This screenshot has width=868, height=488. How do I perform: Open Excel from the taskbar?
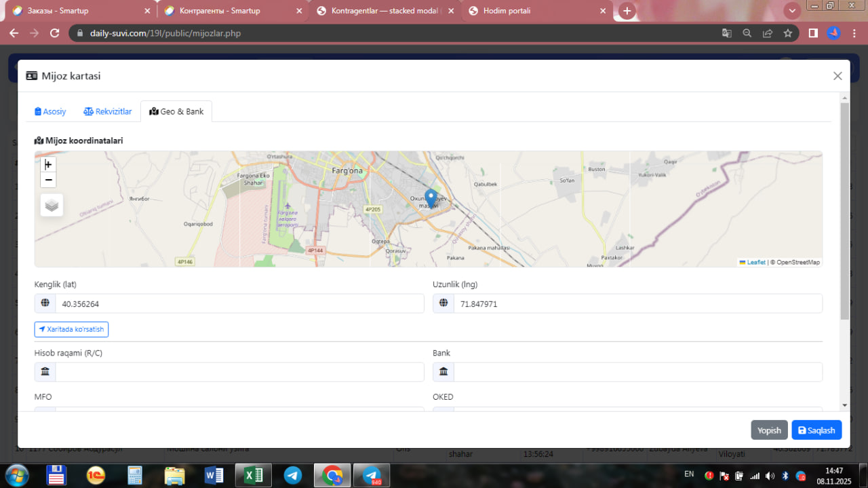click(x=253, y=475)
